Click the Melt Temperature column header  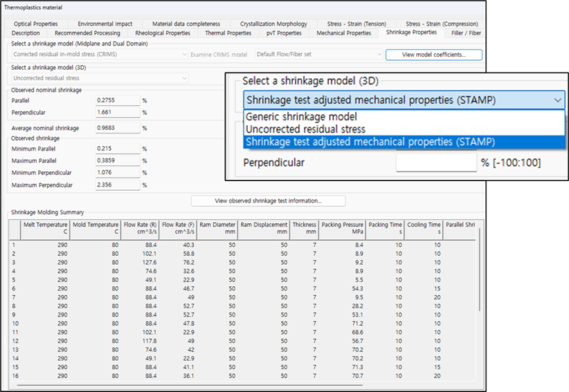tap(45, 227)
